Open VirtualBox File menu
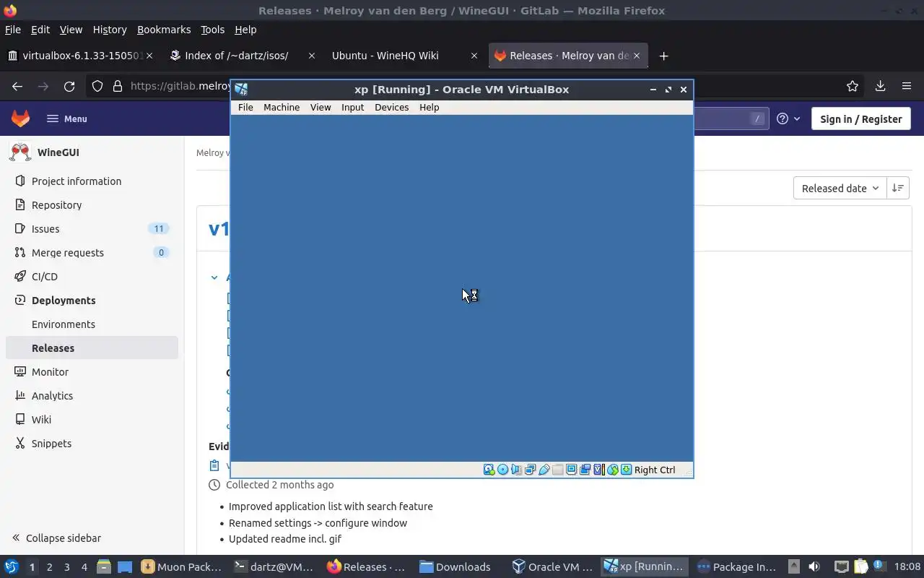 click(245, 107)
